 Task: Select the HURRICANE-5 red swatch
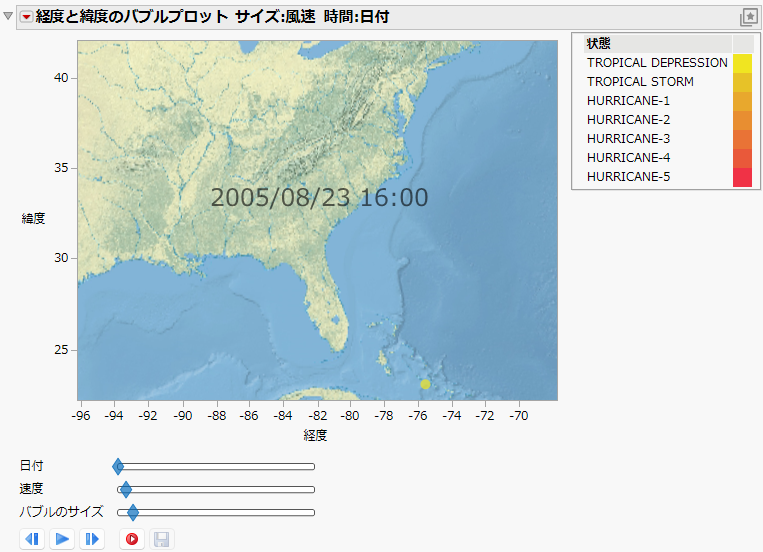tap(743, 177)
